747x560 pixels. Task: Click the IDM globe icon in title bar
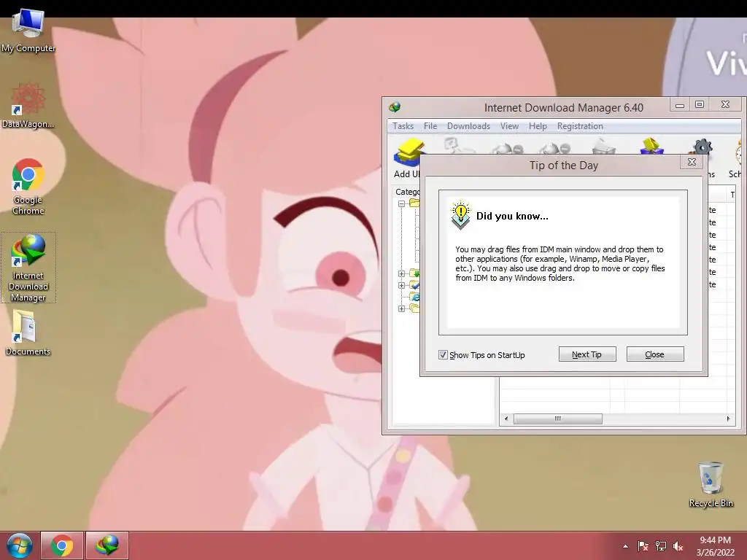(395, 106)
